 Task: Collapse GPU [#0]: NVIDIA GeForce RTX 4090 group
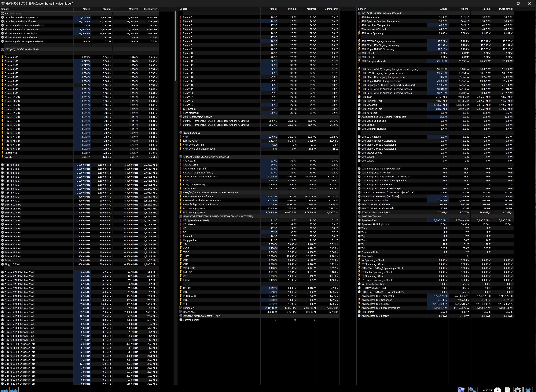coord(382,13)
